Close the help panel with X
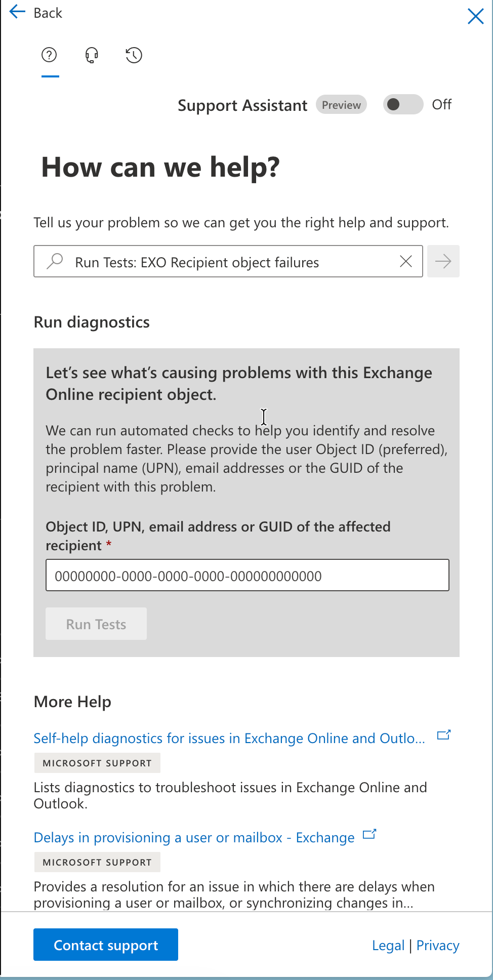Screen dimensions: 493x980 (475, 16)
